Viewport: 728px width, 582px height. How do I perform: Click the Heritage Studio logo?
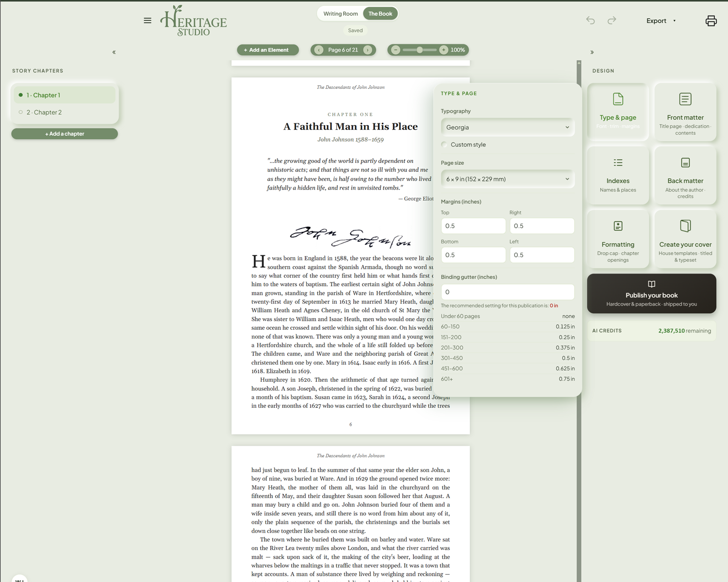194,21
